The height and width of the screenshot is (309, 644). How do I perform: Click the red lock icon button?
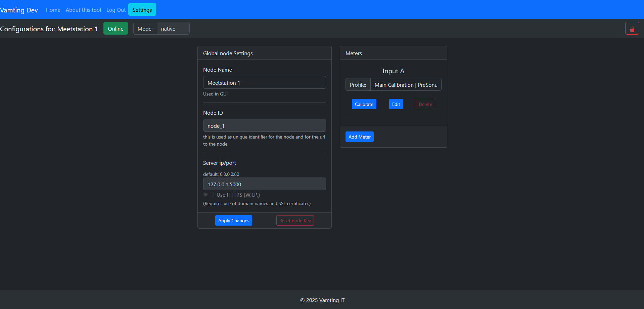pyautogui.click(x=632, y=29)
